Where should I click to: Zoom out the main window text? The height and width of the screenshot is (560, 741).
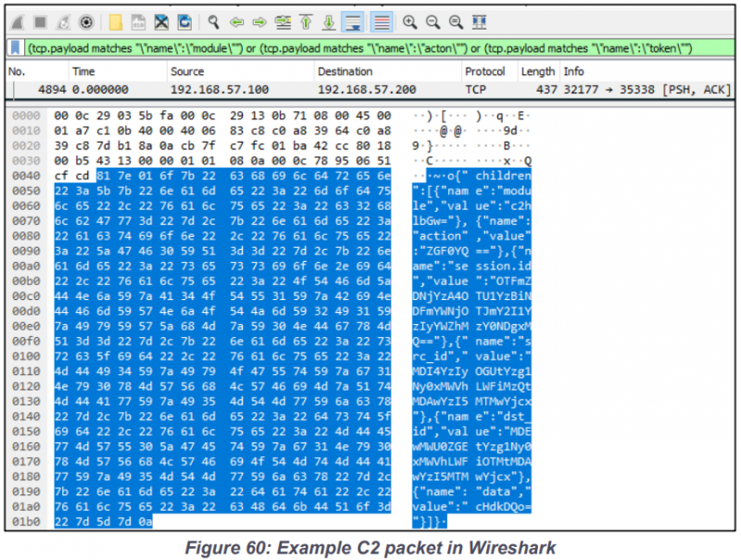point(433,22)
